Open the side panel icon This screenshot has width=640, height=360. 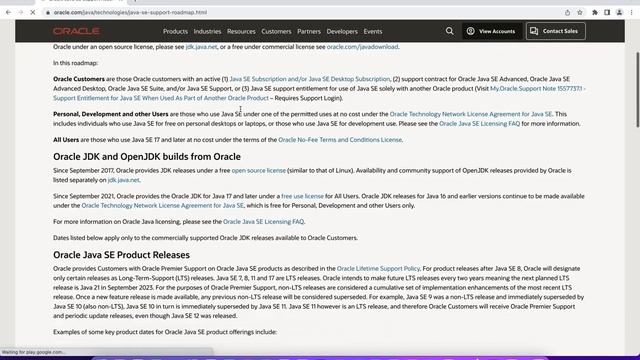pos(607,13)
